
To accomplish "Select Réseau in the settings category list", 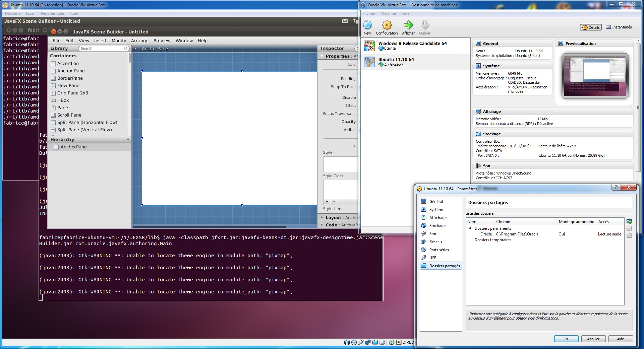I will 435,241.
